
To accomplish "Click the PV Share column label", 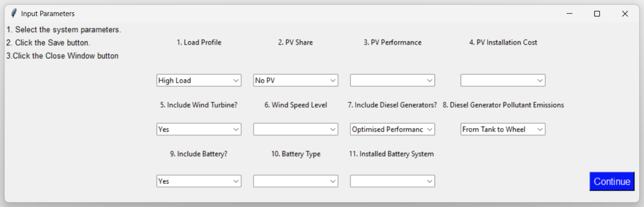I will click(x=295, y=42).
